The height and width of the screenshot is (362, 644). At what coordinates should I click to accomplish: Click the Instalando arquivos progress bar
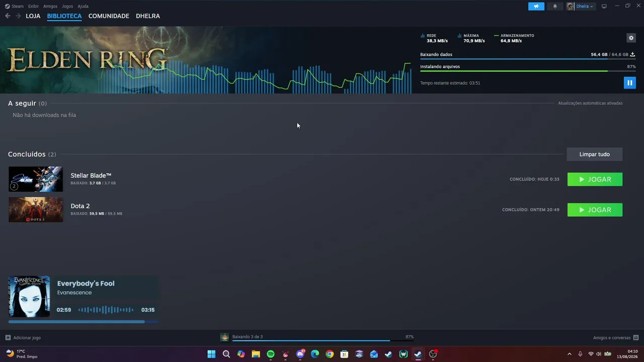[x=527, y=71]
